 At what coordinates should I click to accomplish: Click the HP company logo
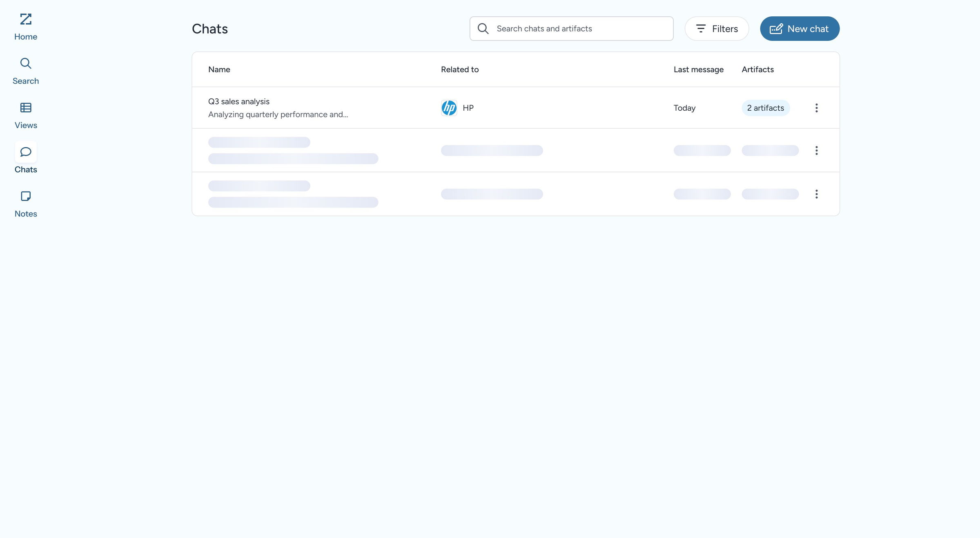(x=449, y=108)
